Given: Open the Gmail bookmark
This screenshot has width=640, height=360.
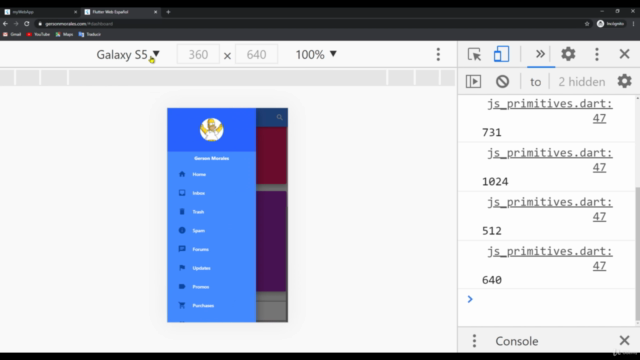Looking at the screenshot, I should coord(12,34).
